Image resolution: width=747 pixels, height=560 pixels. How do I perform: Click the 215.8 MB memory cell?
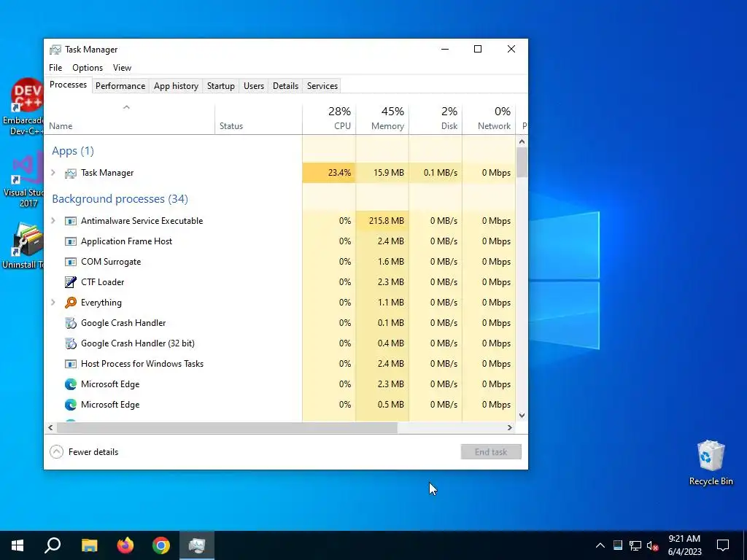[x=382, y=221]
